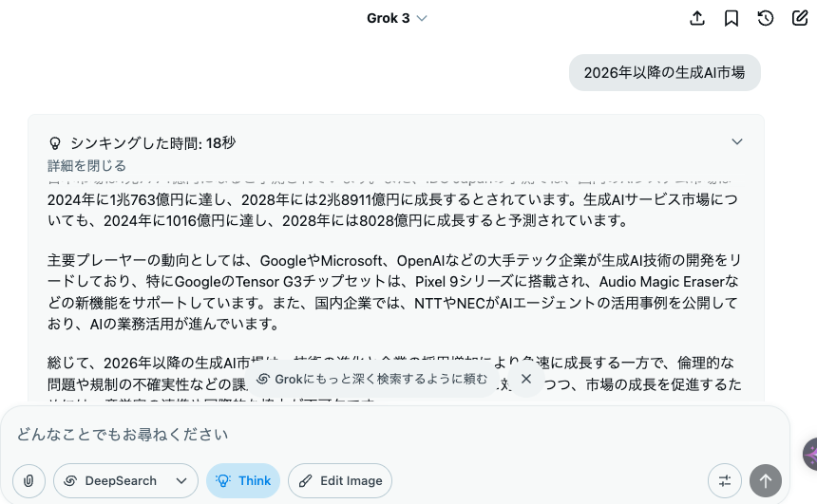Image resolution: width=817 pixels, height=504 pixels.
Task: Open the sliders settings icon
Action: [725, 480]
